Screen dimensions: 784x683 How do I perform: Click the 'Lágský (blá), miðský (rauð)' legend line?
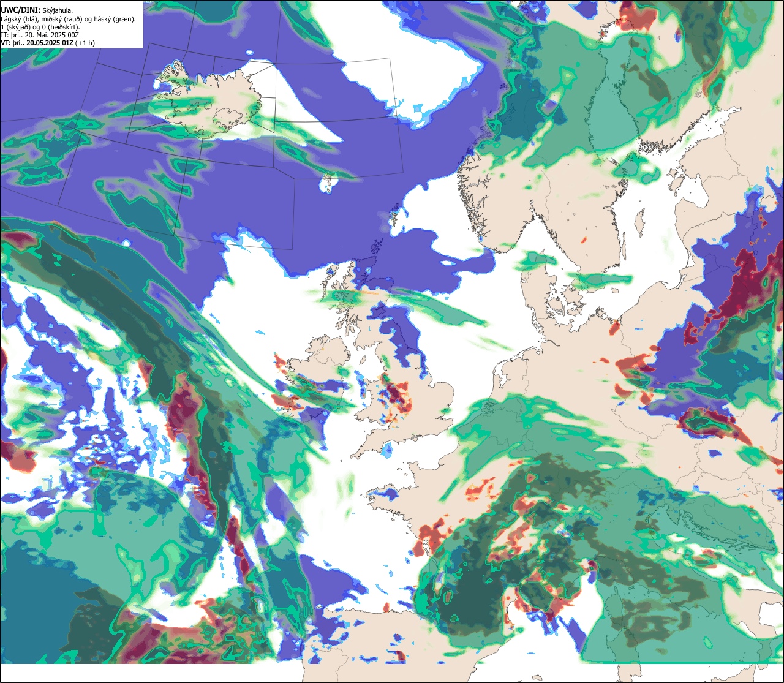pos(69,18)
